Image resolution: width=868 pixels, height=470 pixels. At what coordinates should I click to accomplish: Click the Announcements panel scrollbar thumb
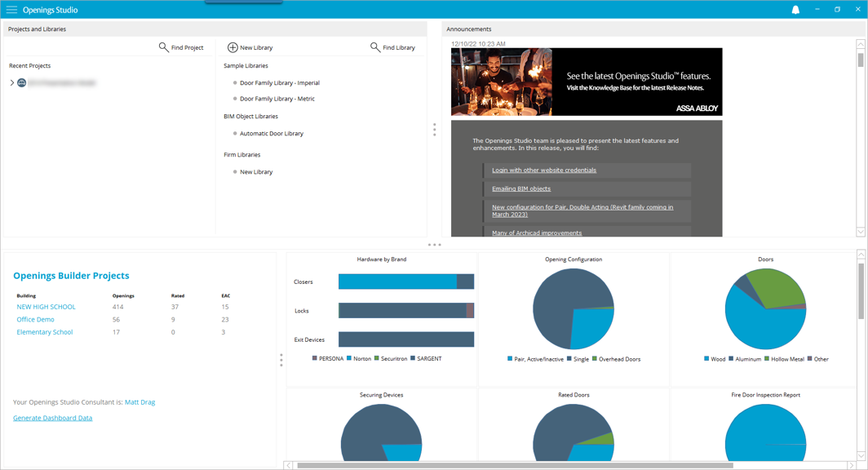point(860,60)
